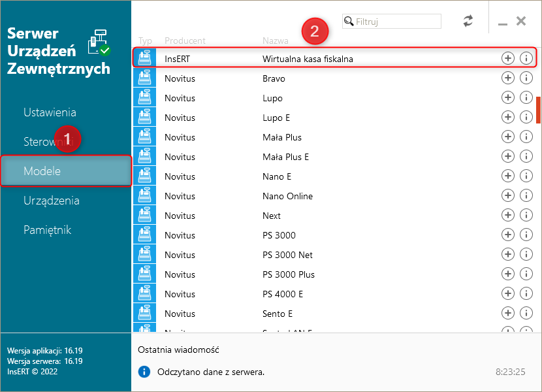Image resolution: width=542 pixels, height=392 pixels.
Task: Click the orange vertical scrollbar thumb
Action: point(538,110)
